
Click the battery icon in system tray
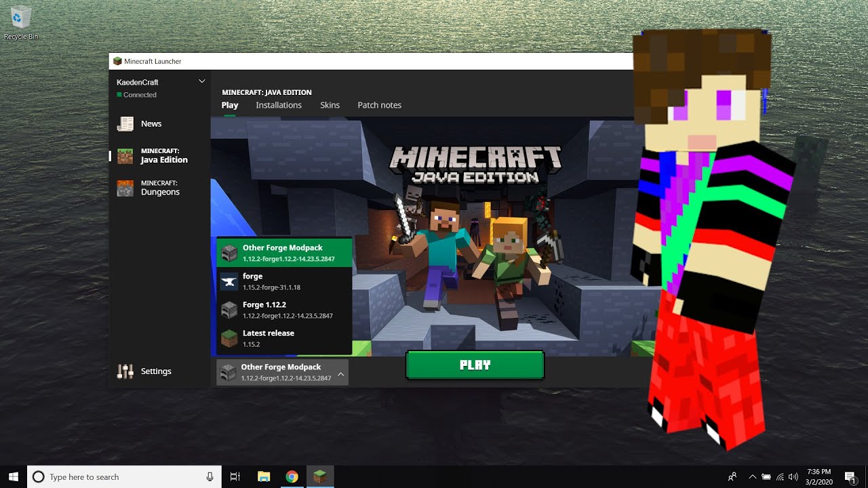click(x=766, y=476)
